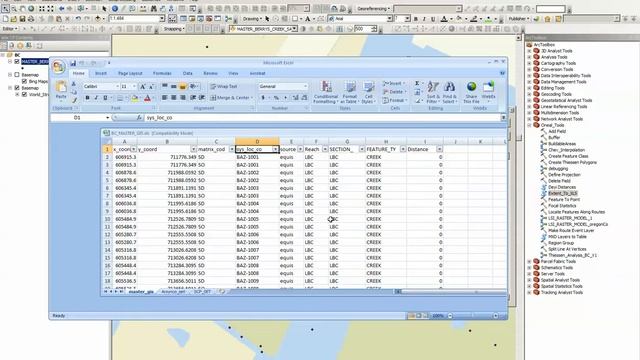Click the percent style icon
640x360 pixels.
[x=276, y=98]
